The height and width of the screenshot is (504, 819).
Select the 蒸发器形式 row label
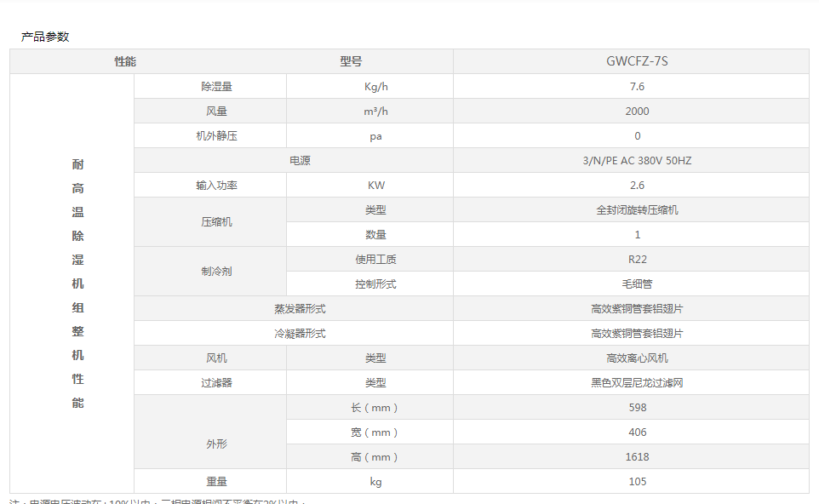click(x=300, y=308)
